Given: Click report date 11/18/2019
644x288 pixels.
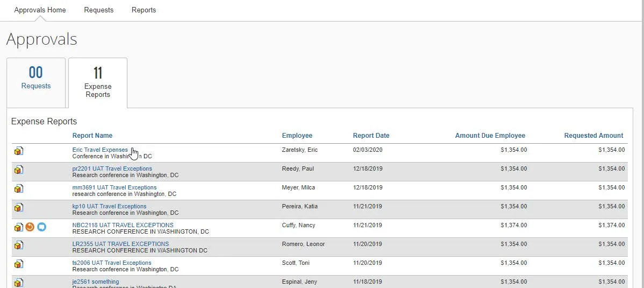Looking at the screenshot, I should [368, 282].
